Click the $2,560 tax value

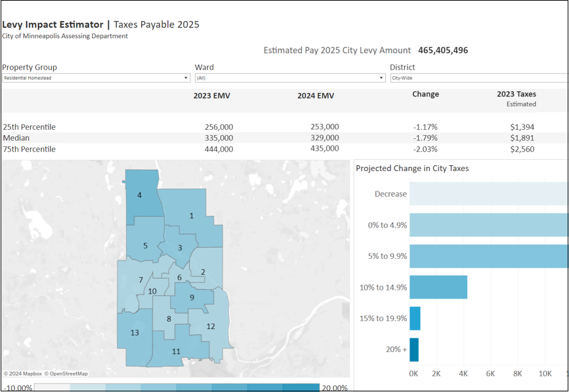point(522,149)
